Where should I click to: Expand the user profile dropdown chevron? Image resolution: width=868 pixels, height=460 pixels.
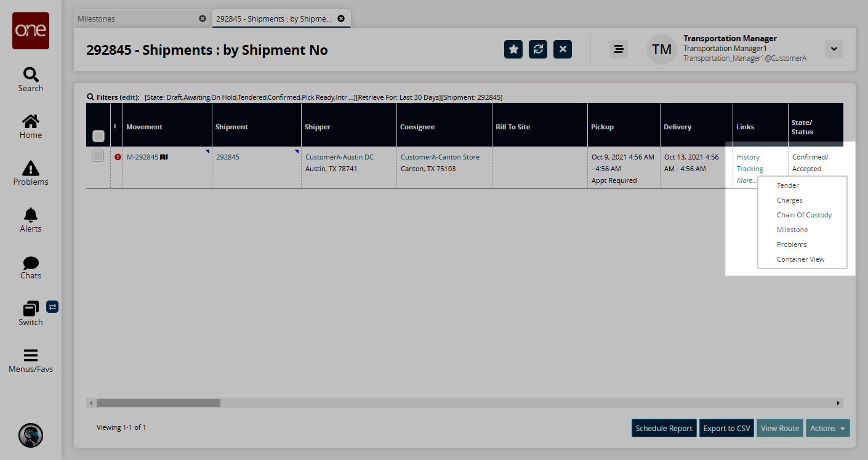tap(834, 49)
